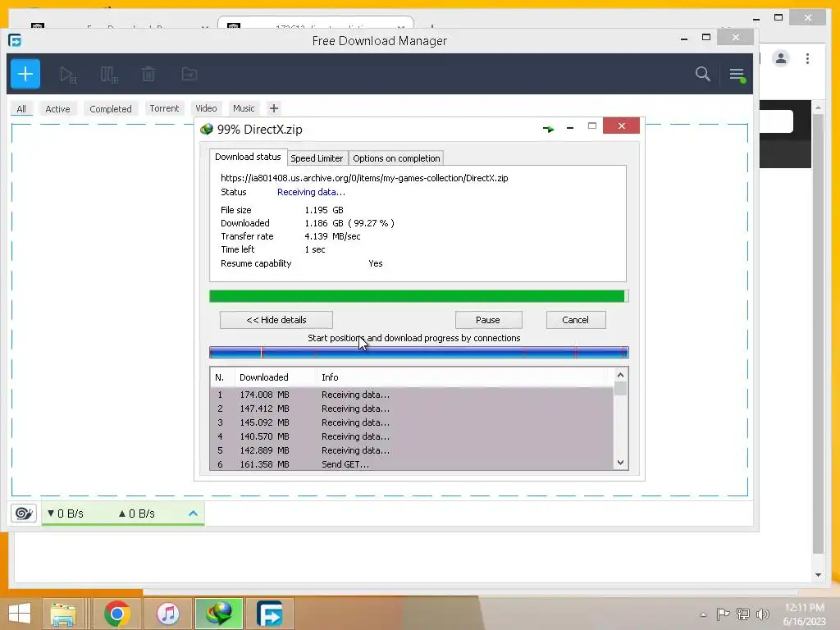Pause the DirectX.zip download
840x630 pixels.
[488, 320]
